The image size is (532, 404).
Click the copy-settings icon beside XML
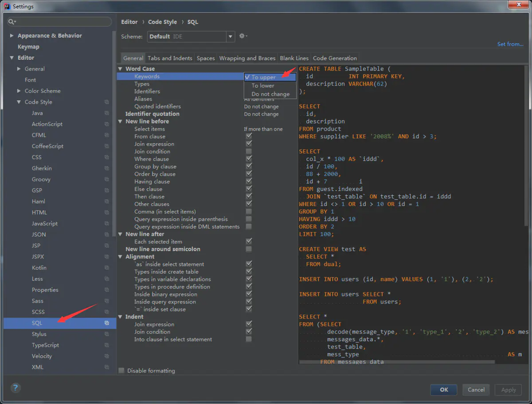[x=106, y=367]
